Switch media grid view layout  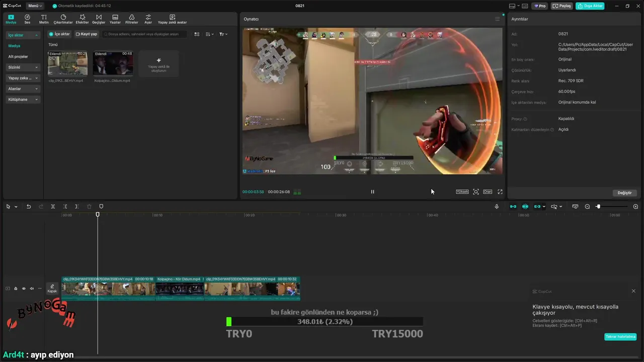coord(197,34)
